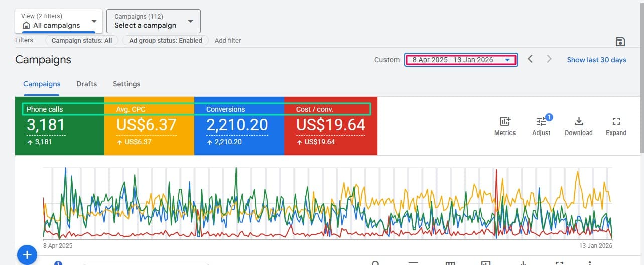
Task: Click the 8 Apr 2025 chart axis label
Action: [58, 246]
